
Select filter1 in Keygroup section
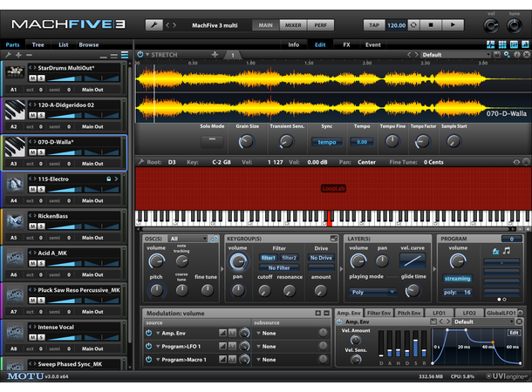(x=268, y=258)
